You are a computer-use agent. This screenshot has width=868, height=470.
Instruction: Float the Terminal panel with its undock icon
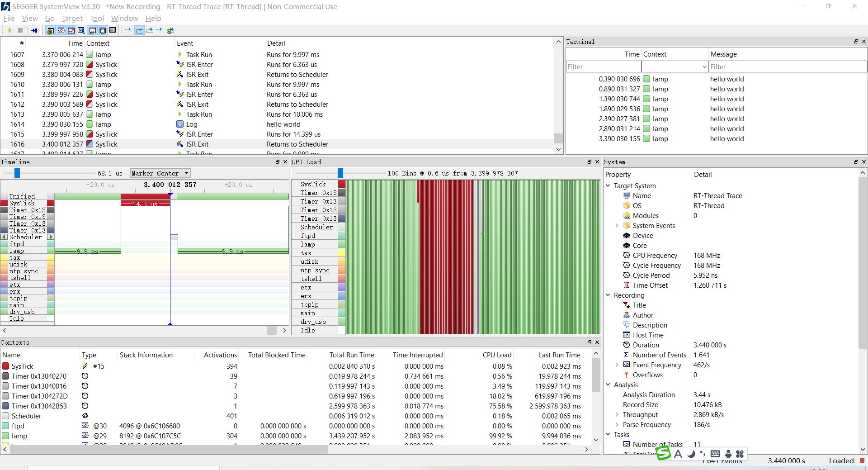coord(856,41)
